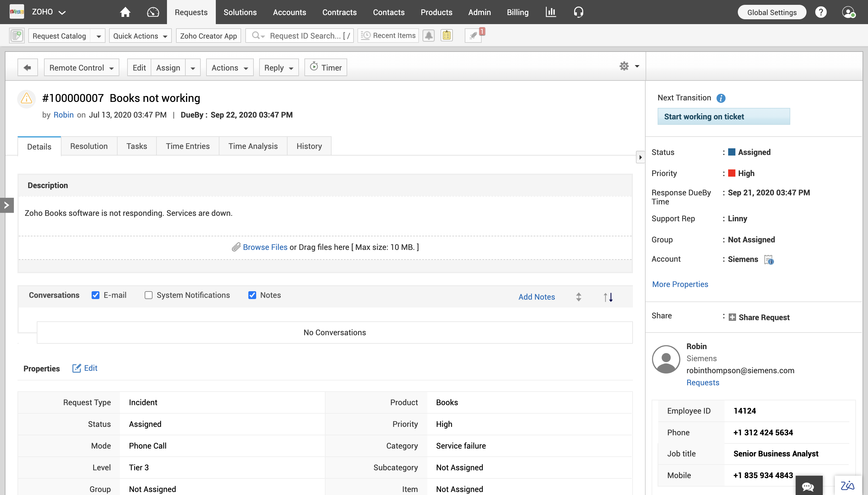Enable the Notes conversations checkbox

251,295
